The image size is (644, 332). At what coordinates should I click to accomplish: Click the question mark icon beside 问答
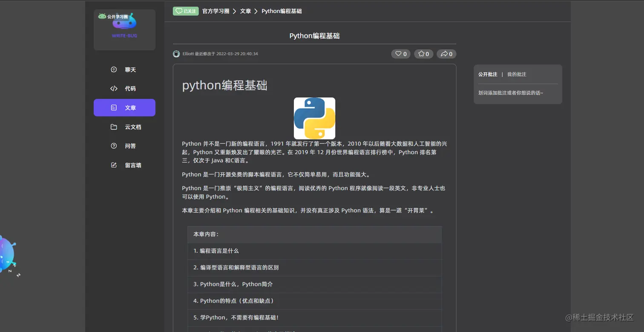[x=114, y=146]
